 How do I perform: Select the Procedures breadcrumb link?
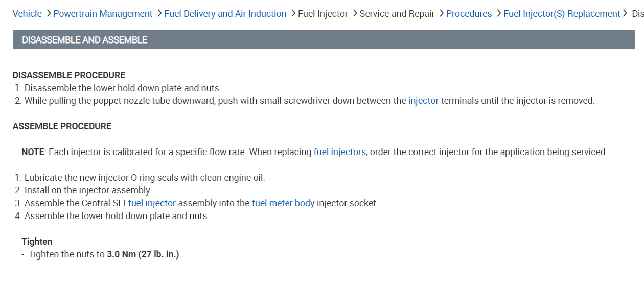469,14
